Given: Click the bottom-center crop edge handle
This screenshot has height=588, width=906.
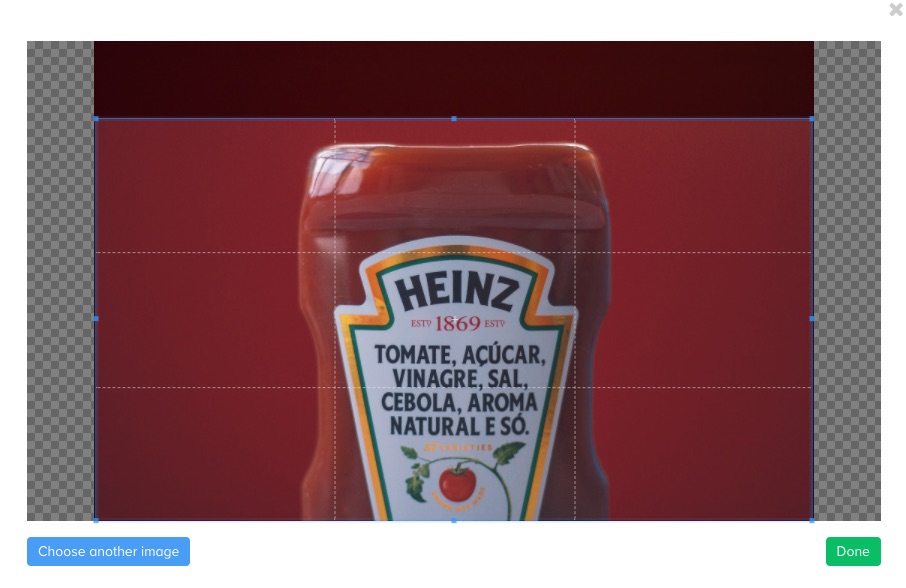Looking at the screenshot, I should [x=454, y=520].
